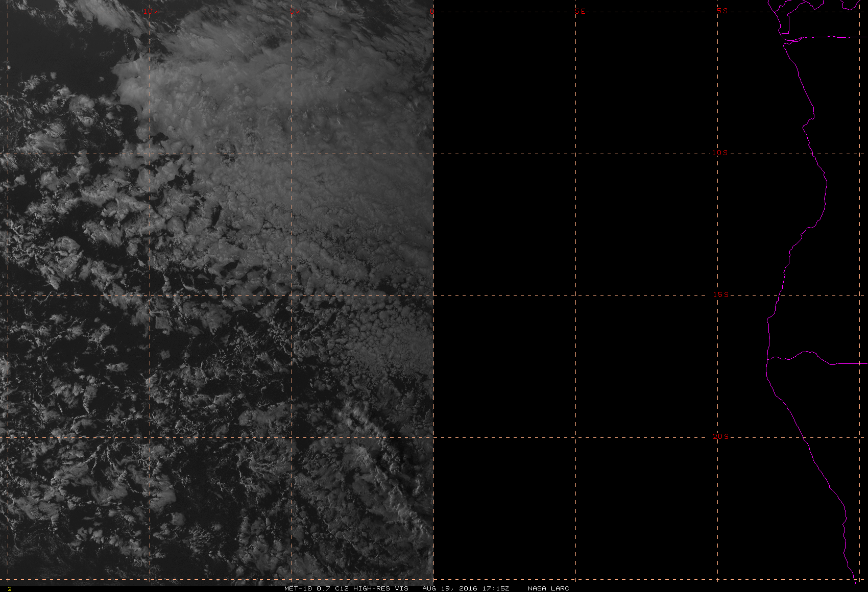Click the "5E" longitude label
The width and height of the screenshot is (868, 592).
point(580,11)
